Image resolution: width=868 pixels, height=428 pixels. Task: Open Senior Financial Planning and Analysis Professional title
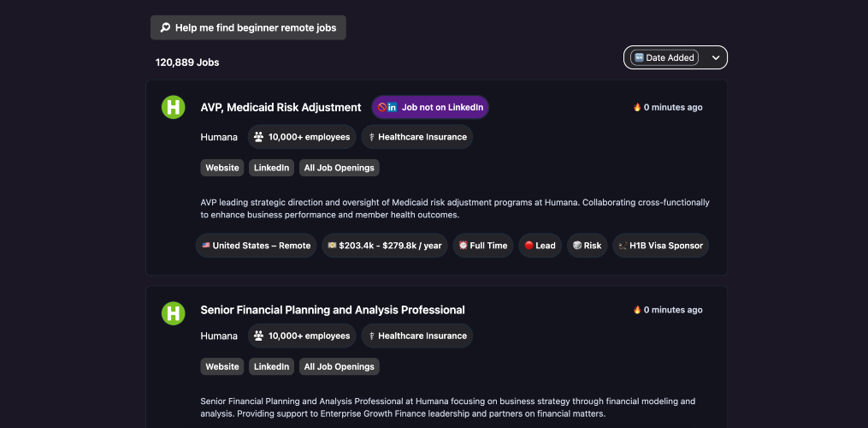click(x=332, y=310)
